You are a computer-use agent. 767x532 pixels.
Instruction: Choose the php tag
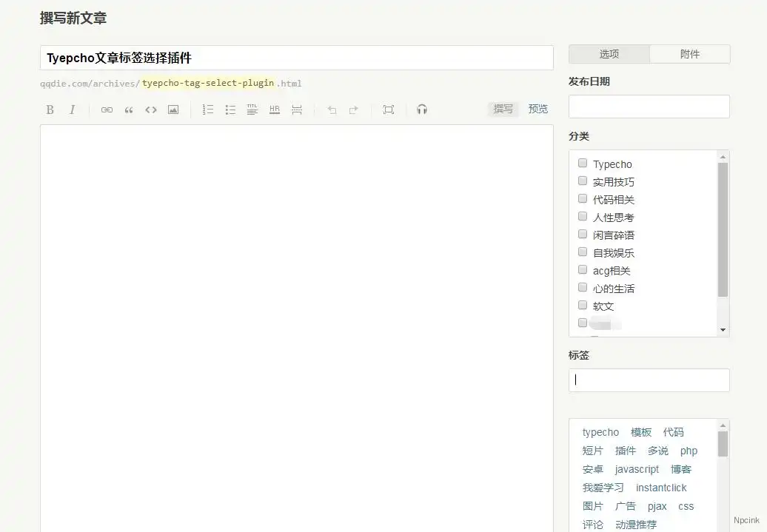click(689, 451)
